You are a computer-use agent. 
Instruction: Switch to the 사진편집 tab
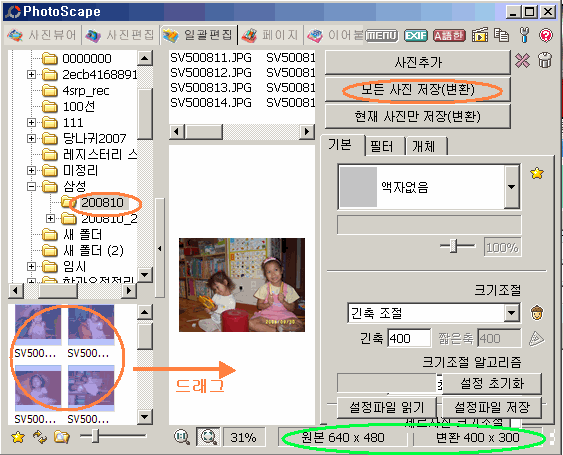[120, 35]
